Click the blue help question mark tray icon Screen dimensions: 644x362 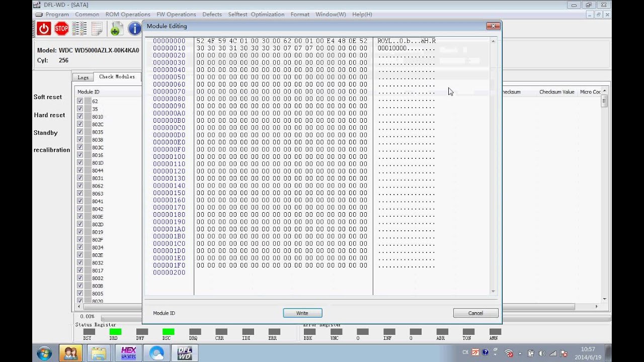[486, 352]
